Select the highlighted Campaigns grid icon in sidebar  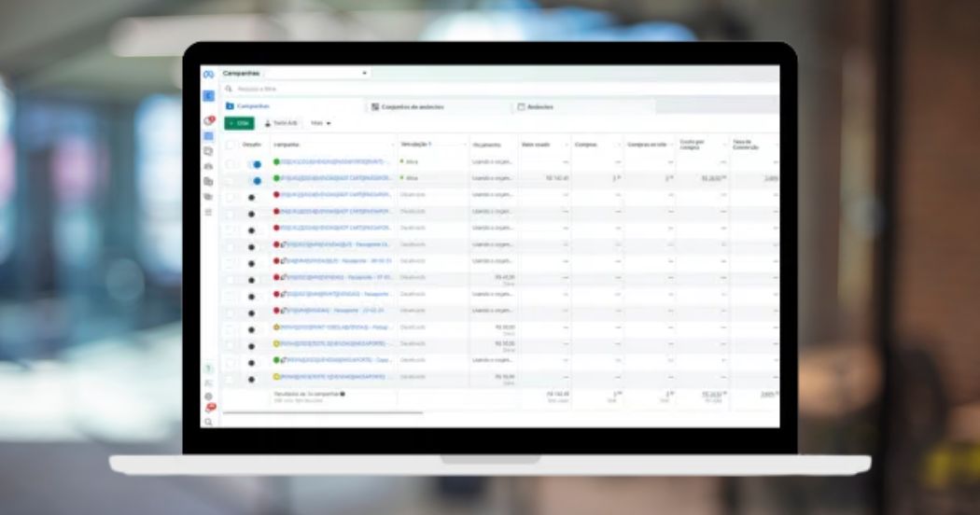209,135
